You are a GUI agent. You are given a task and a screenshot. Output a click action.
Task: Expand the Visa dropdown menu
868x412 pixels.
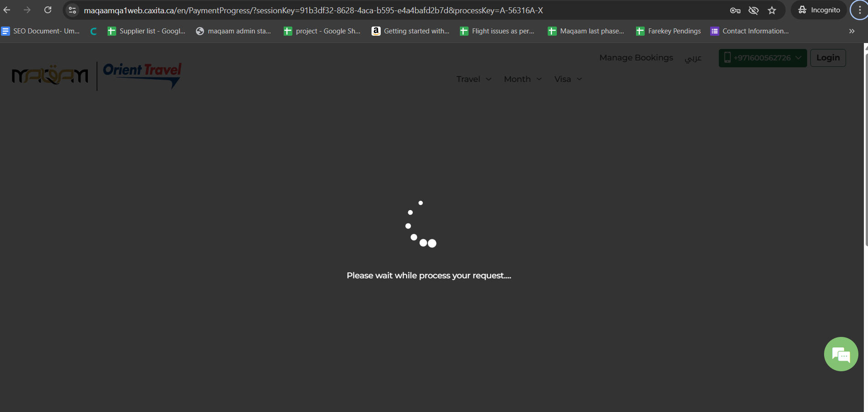568,79
